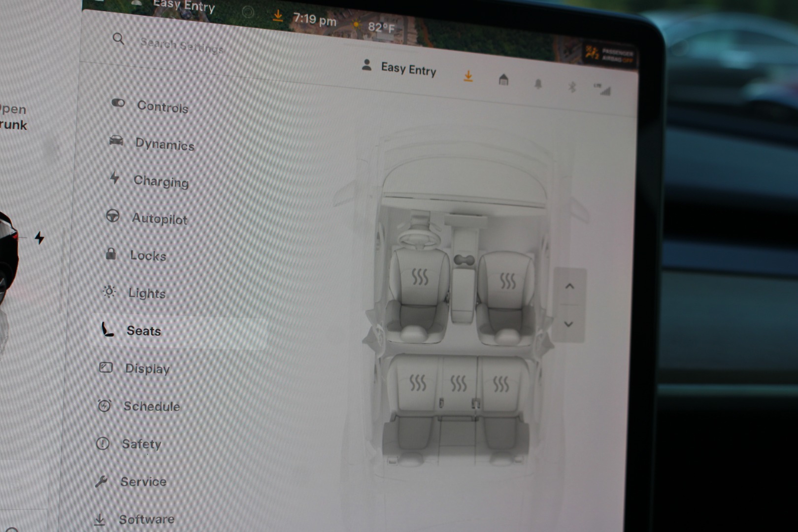798x532 pixels.
Task: Tap the 7:19 pm clock in status bar
Action: 314,20
